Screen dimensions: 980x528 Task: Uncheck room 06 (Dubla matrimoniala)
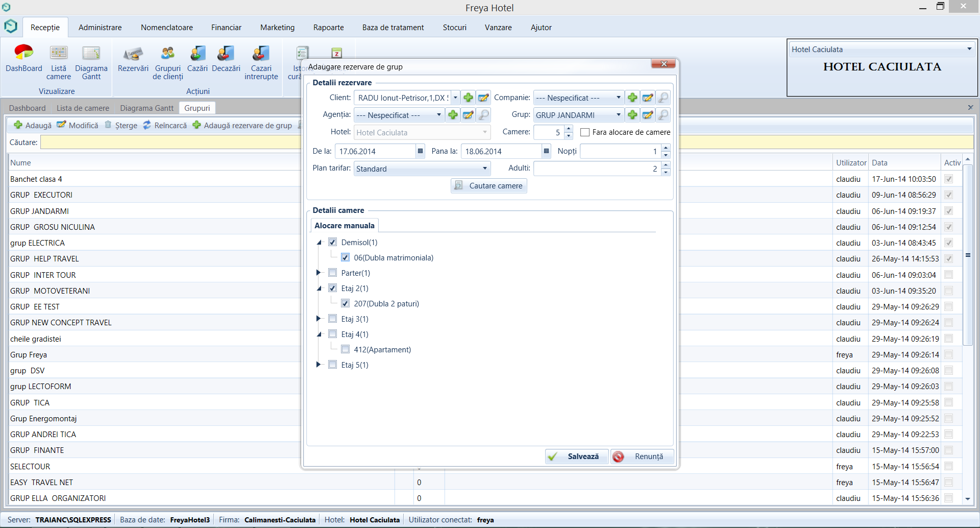click(x=346, y=258)
